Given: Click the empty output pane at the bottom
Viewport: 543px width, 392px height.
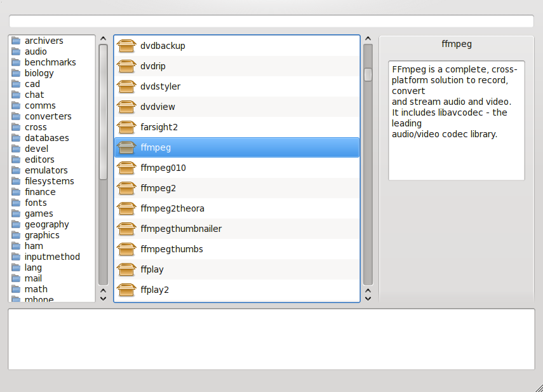Looking at the screenshot, I should [x=272, y=339].
